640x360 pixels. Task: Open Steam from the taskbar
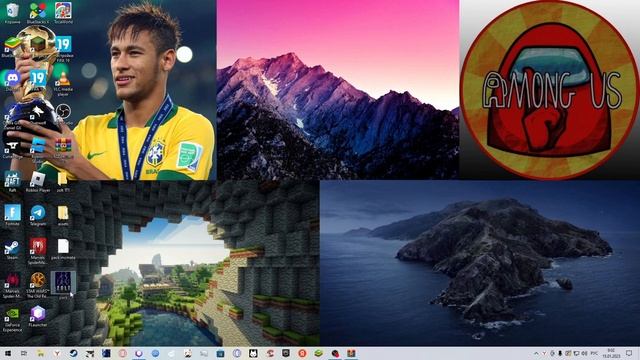(x=73, y=353)
